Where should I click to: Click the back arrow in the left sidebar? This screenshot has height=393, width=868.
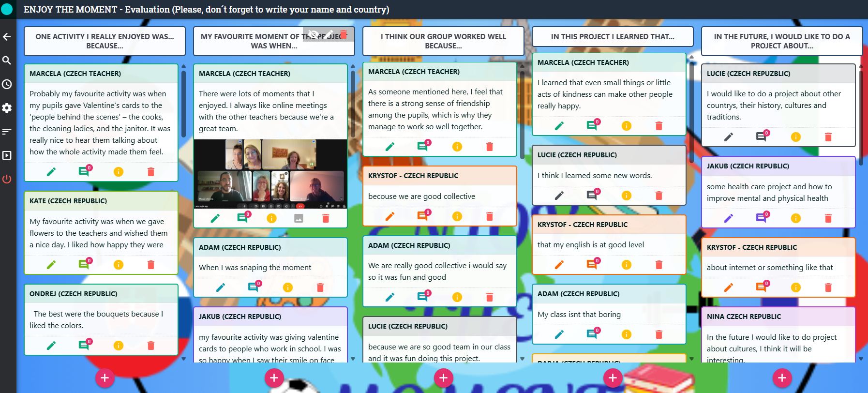tap(7, 37)
